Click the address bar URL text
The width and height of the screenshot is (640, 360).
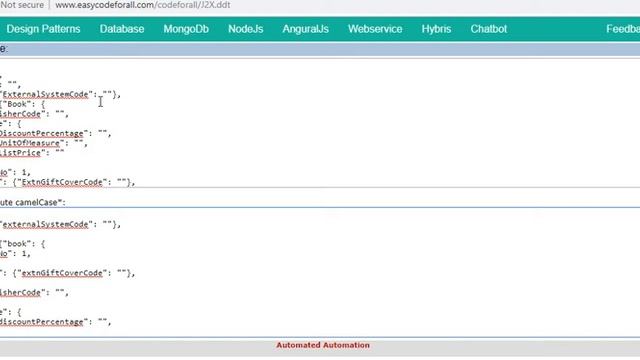[x=142, y=5]
